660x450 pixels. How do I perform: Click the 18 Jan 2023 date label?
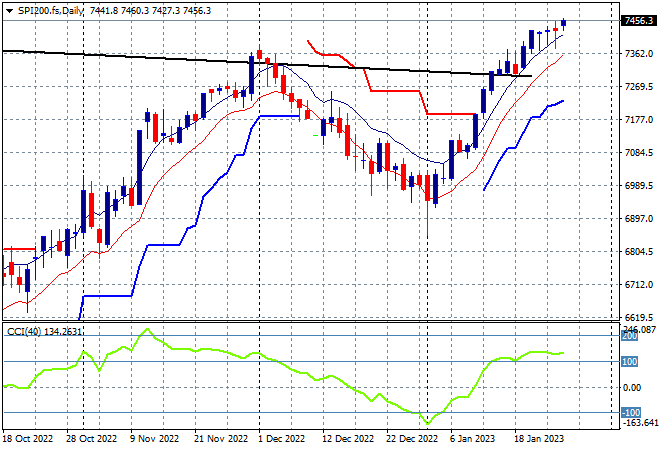click(540, 439)
